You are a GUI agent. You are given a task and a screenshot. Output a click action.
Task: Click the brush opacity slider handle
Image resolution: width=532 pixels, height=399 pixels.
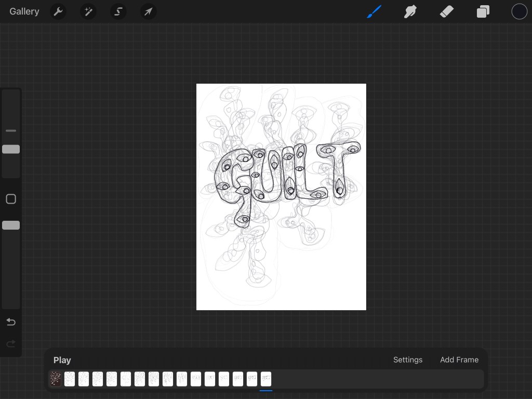(x=11, y=225)
